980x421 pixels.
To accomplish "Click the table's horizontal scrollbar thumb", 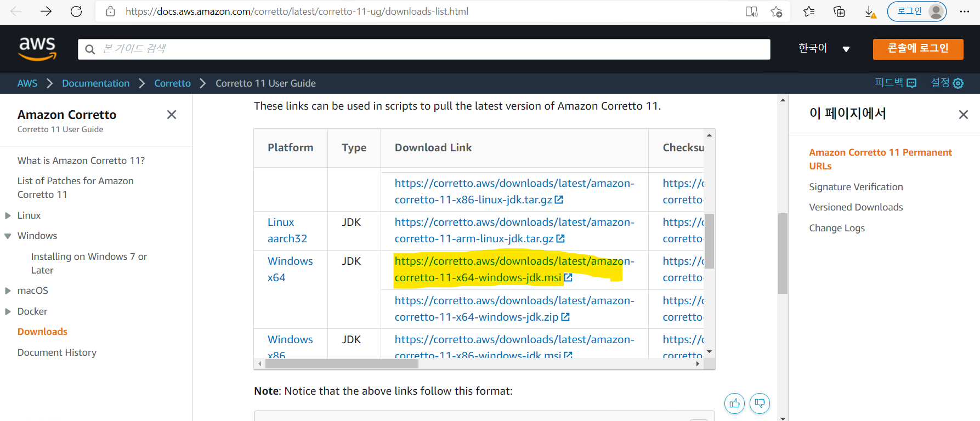I will click(x=342, y=363).
